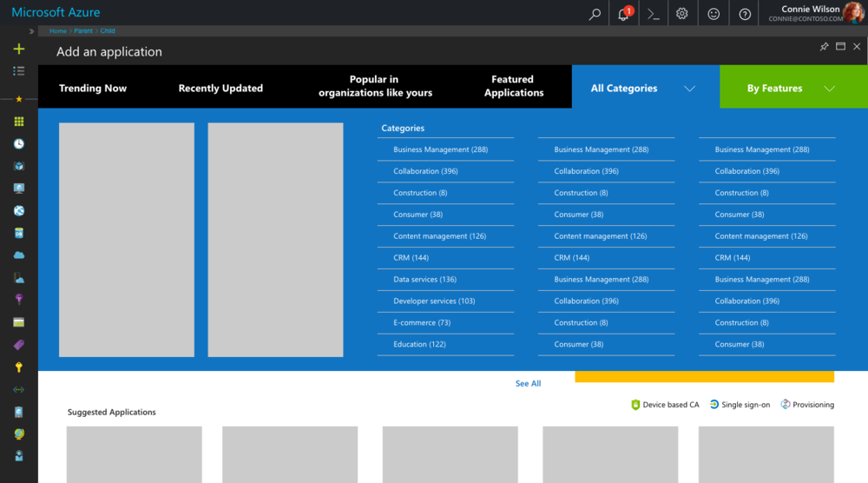868x483 pixels.
Task: Open first Suggested Applications tile
Action: (134, 454)
